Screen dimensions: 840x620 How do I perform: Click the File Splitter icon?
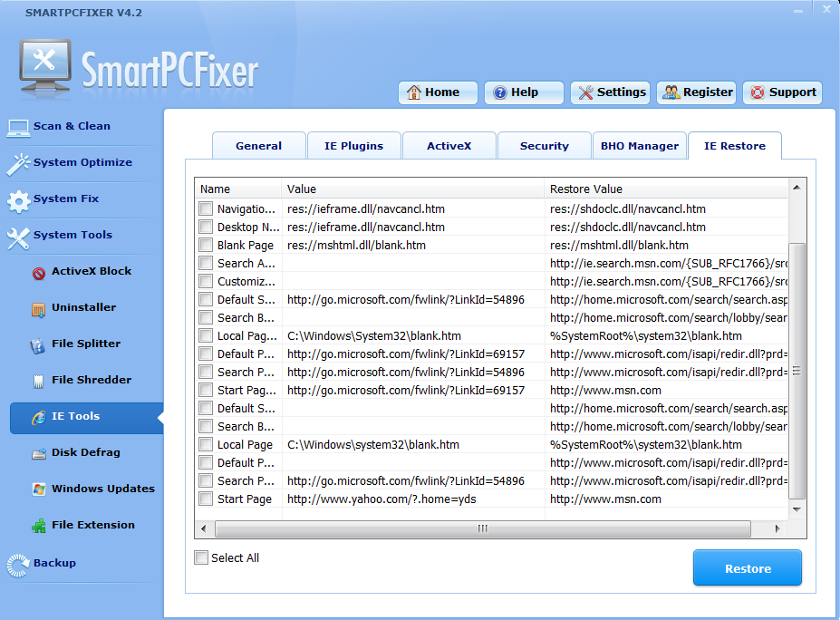37,346
